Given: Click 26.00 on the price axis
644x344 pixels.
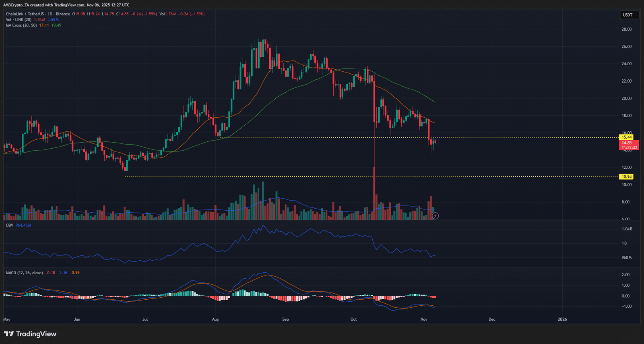Looking at the screenshot, I should 627,47.
